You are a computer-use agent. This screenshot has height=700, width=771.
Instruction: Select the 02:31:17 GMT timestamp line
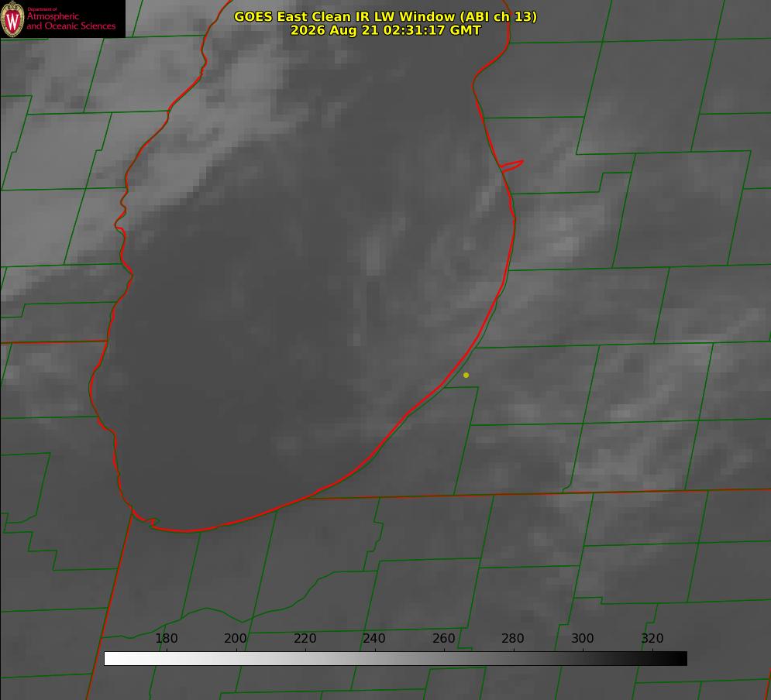386,30
